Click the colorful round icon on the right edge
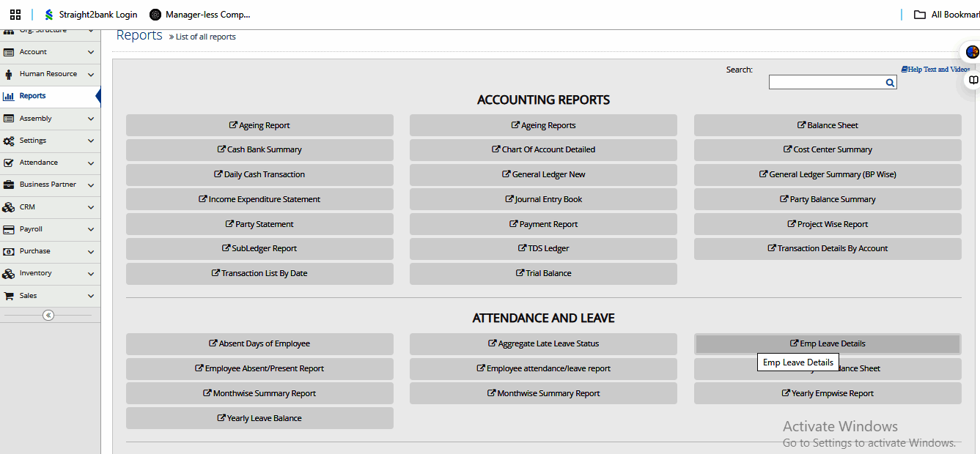This screenshot has height=454, width=980. [973, 52]
